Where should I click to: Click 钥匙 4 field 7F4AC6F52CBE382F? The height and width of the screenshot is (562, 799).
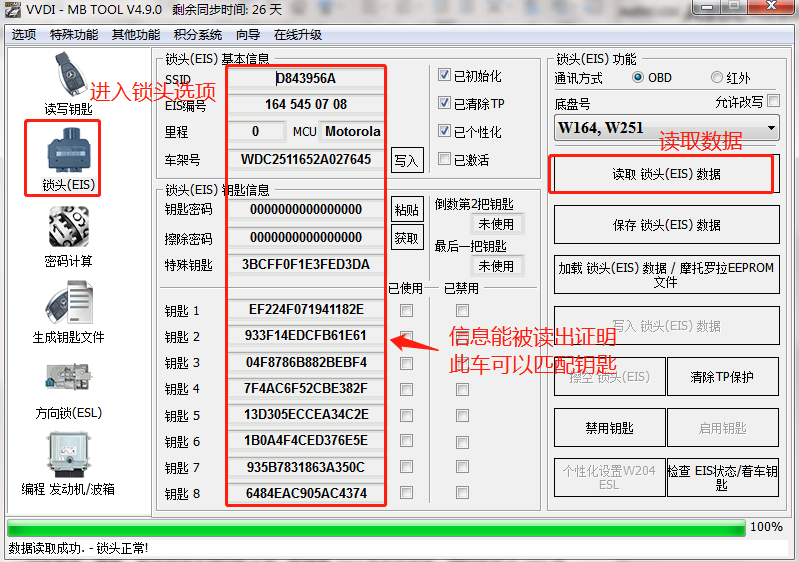306,389
